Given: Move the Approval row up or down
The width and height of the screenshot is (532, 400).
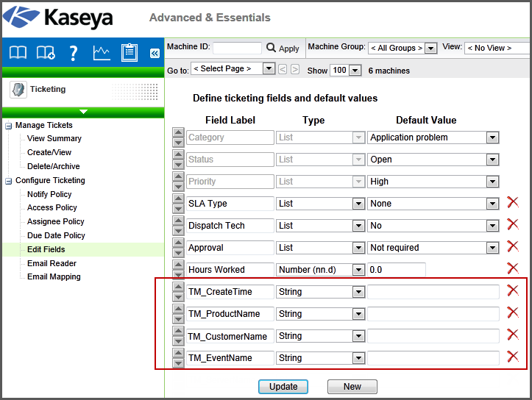Looking at the screenshot, I should click(178, 248).
